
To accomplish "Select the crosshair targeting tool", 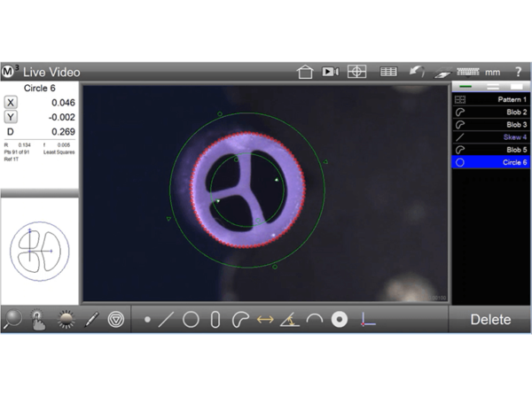I will coord(356,72).
